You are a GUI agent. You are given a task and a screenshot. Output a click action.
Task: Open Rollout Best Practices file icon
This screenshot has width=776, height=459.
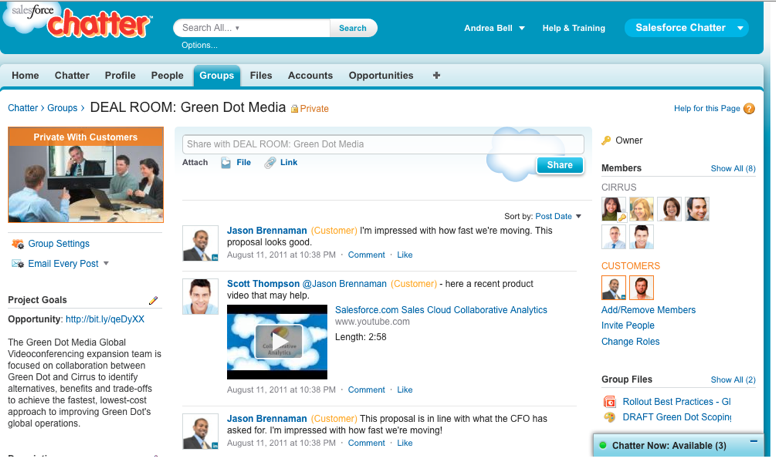point(610,402)
